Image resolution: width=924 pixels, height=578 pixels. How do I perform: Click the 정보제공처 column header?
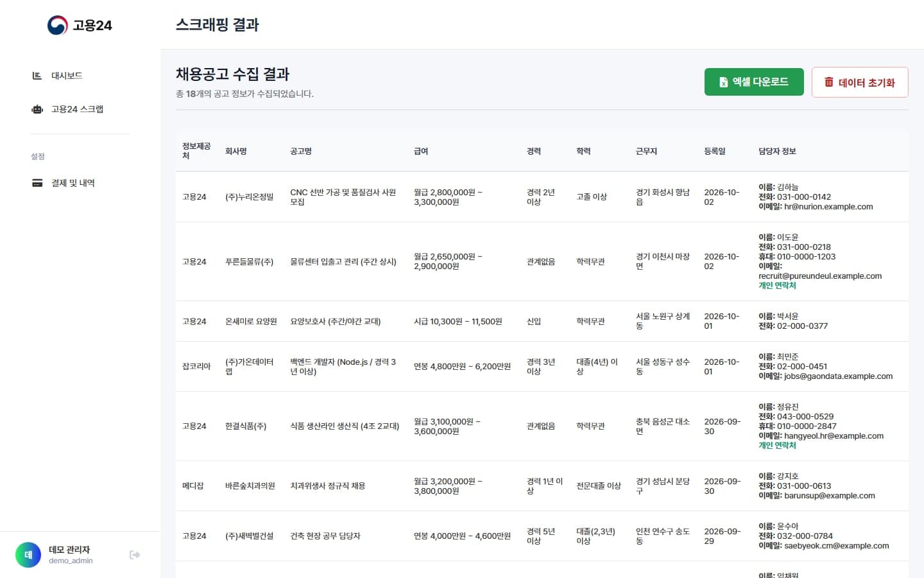(196, 151)
